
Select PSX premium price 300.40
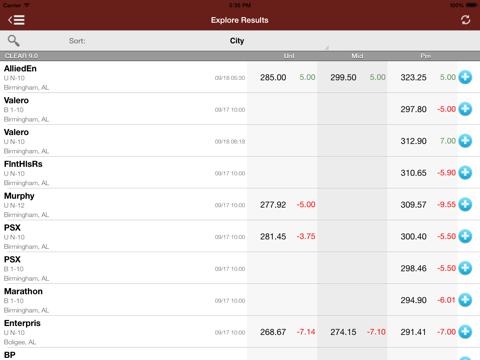tap(413, 236)
